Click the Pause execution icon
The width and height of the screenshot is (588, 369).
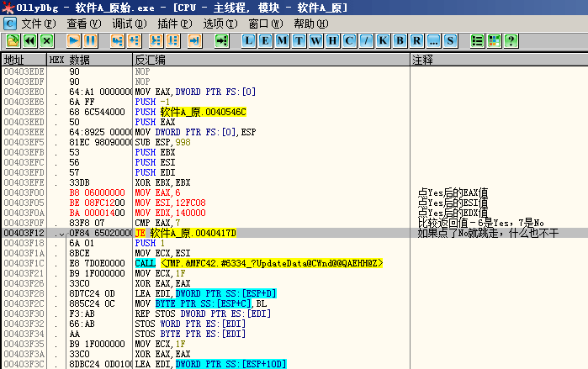90,41
